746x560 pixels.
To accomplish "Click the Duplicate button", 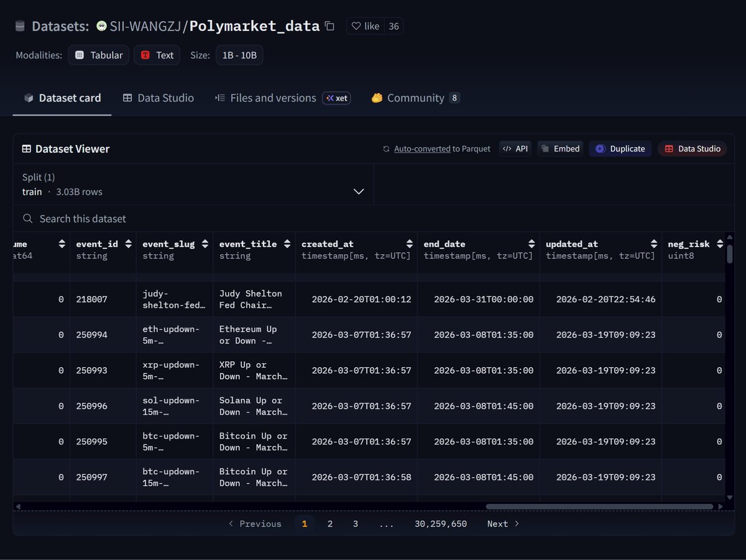I will click(x=620, y=149).
